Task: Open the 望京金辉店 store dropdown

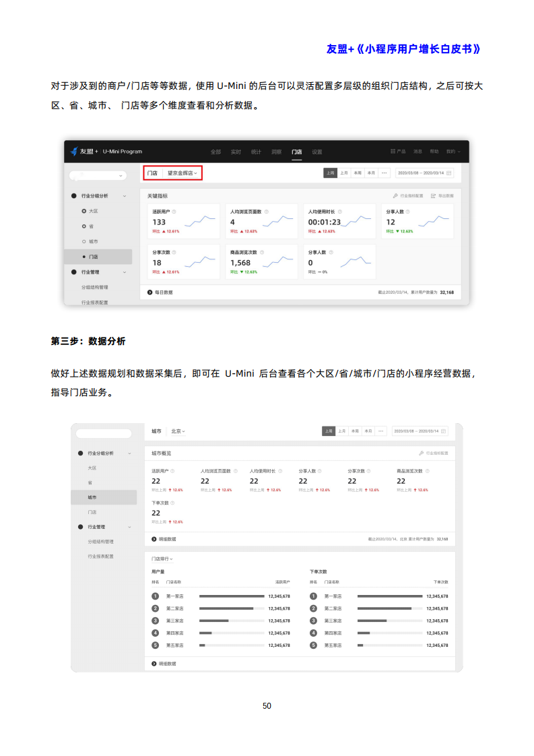Action: tap(182, 173)
